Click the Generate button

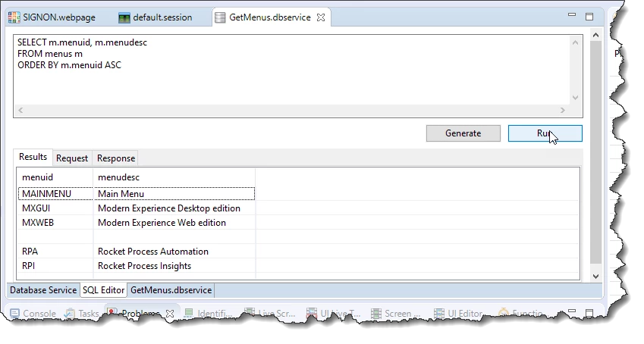click(x=463, y=133)
